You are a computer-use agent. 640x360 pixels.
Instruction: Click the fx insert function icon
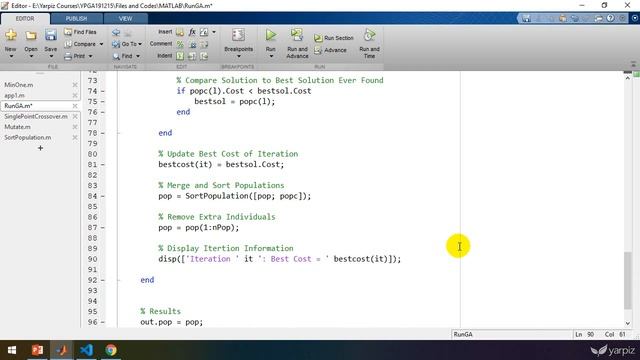tap(192, 32)
